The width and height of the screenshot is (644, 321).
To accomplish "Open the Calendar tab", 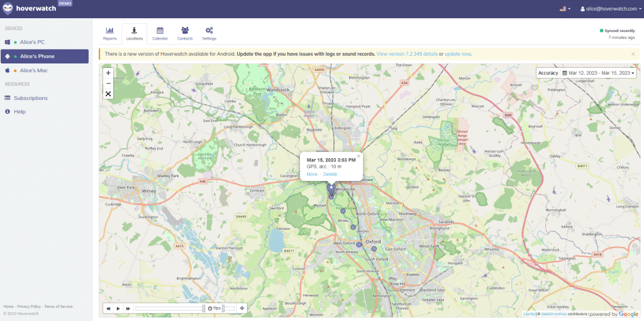I will click(160, 34).
